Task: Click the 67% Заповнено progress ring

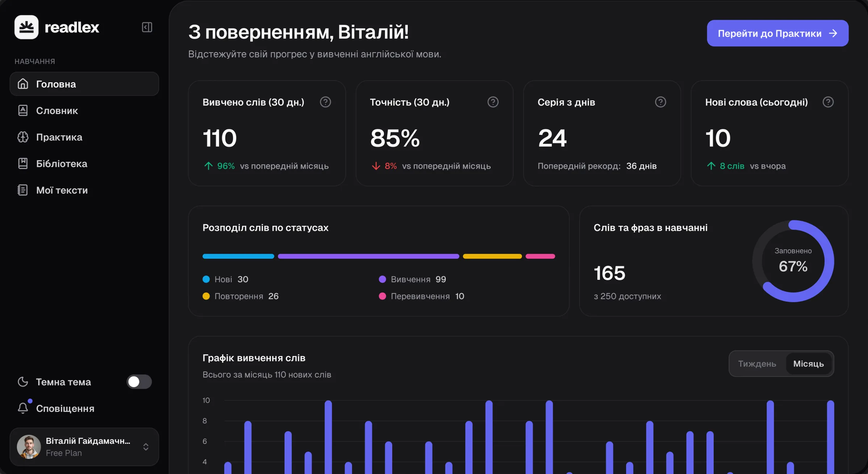Action: click(x=793, y=261)
